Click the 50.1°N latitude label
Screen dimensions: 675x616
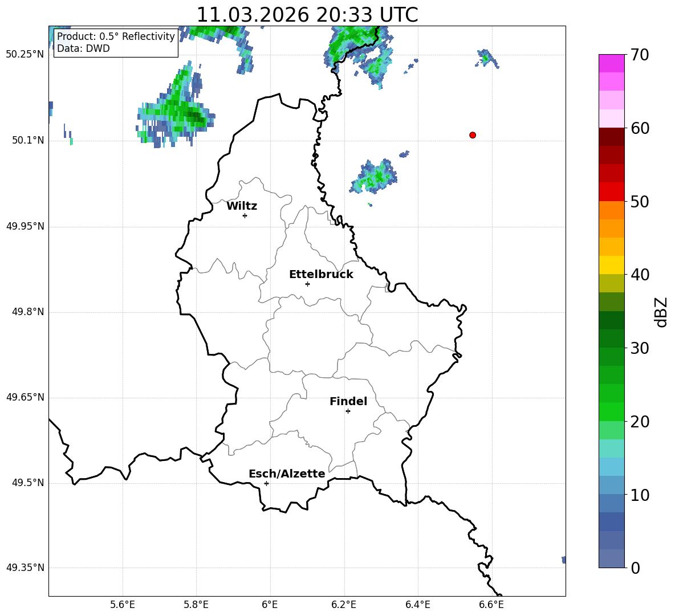[28, 141]
